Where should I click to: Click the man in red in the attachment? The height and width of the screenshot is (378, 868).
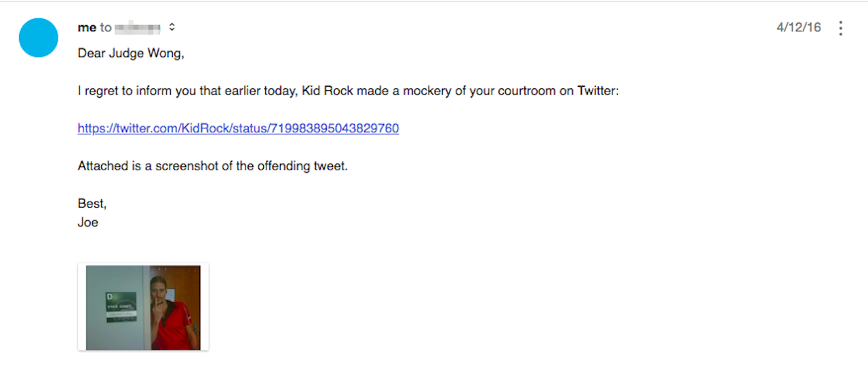[174, 312]
